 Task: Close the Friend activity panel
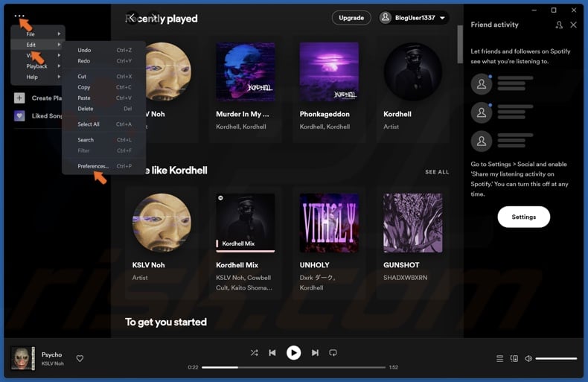coord(573,25)
